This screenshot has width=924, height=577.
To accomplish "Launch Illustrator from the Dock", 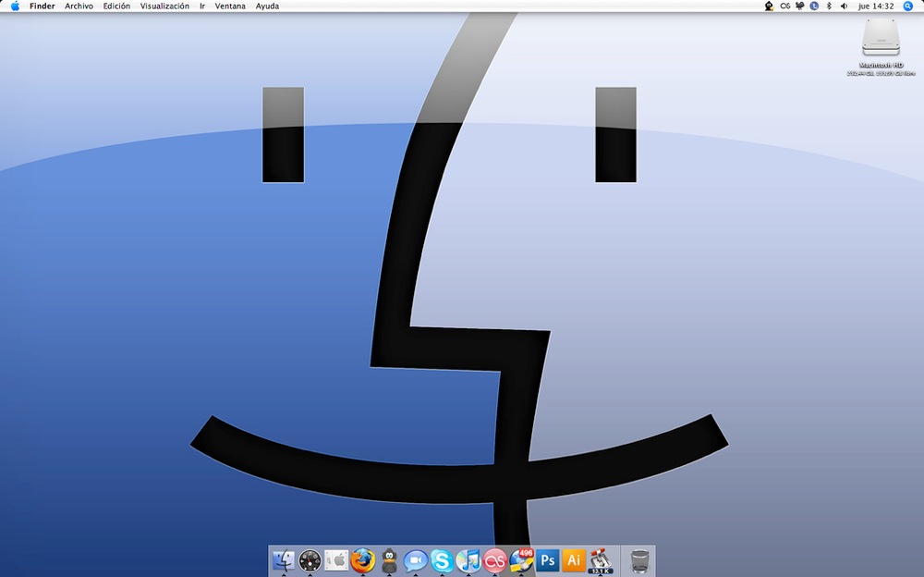I will [574, 559].
